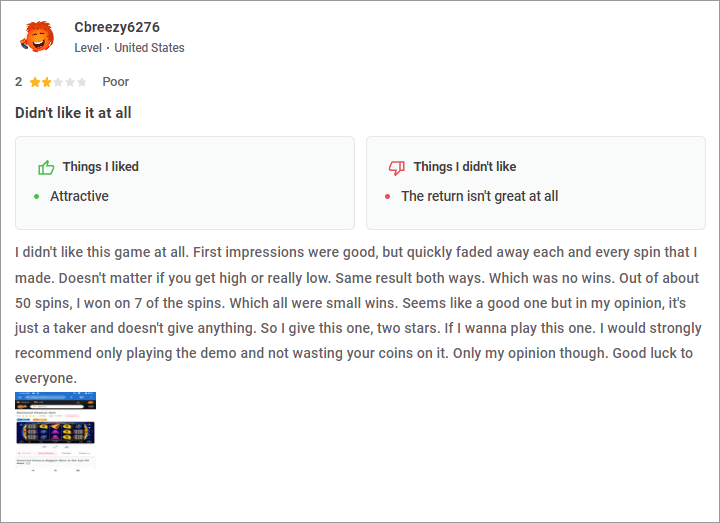Click the Things I didn't like heading

coord(464,167)
